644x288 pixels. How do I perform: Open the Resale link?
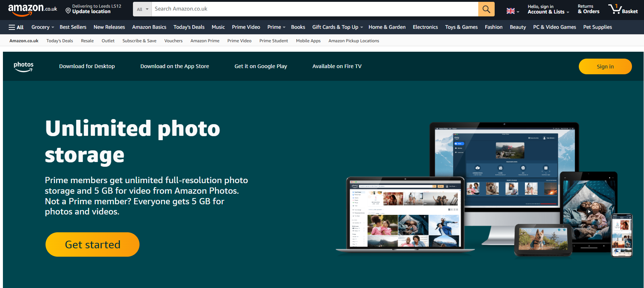pyautogui.click(x=87, y=41)
